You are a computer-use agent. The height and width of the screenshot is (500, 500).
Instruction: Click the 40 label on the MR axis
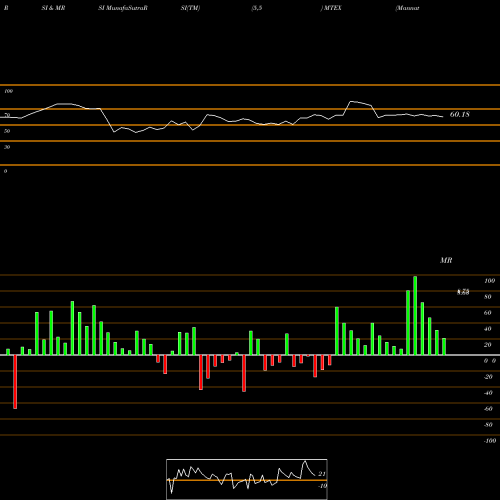pyautogui.click(x=488, y=329)
